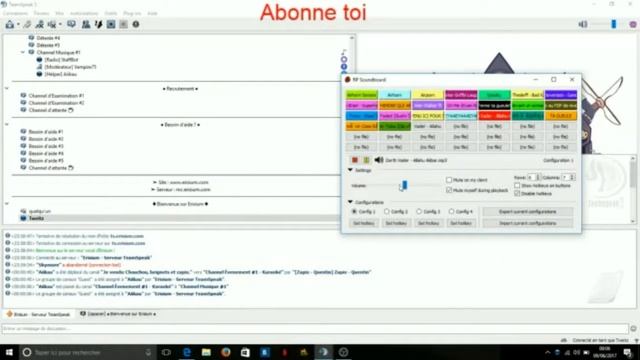Open the contacts toolbar icon
The height and width of the screenshot is (360, 640).
pos(86,24)
